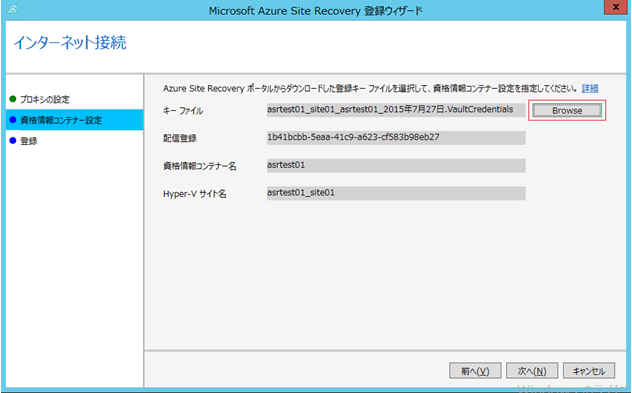Click the blue dot beside 資格情報コンテナー設定

[x=13, y=120]
